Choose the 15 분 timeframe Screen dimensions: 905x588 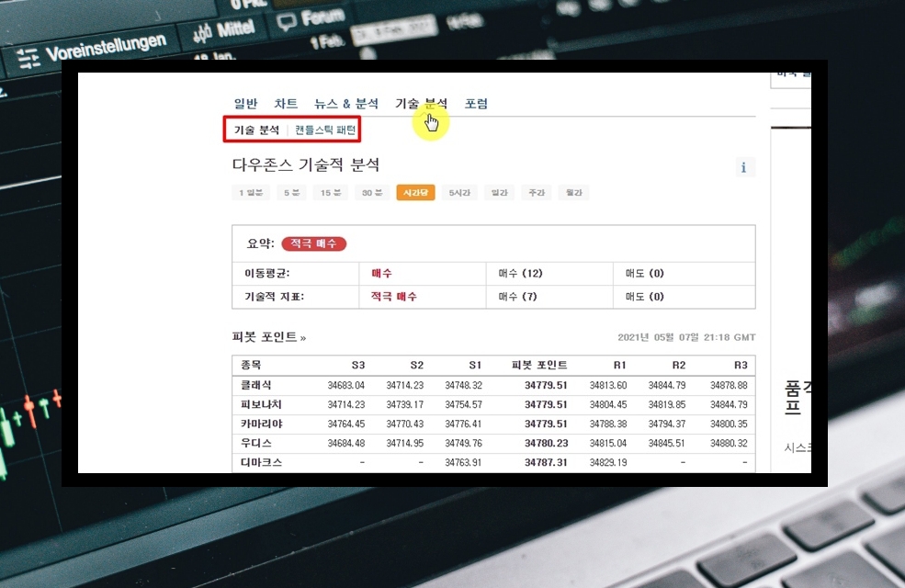point(330,193)
